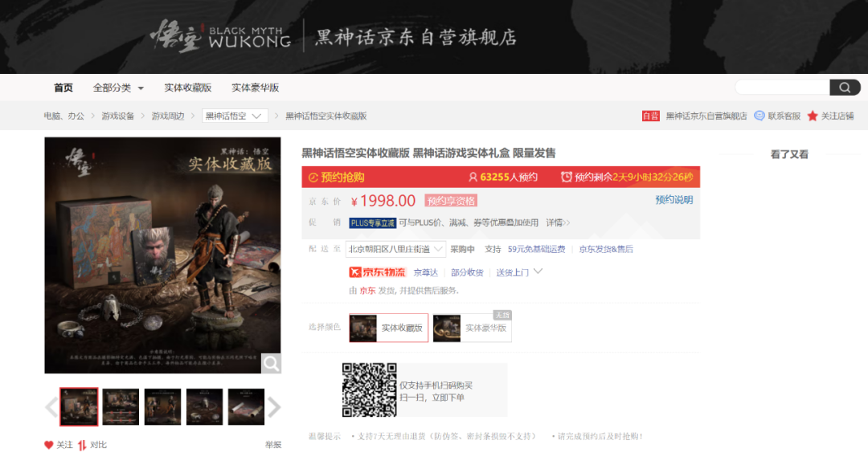Select the 实体收藏版 edition option
The width and height of the screenshot is (868, 457).
pyautogui.click(x=389, y=328)
